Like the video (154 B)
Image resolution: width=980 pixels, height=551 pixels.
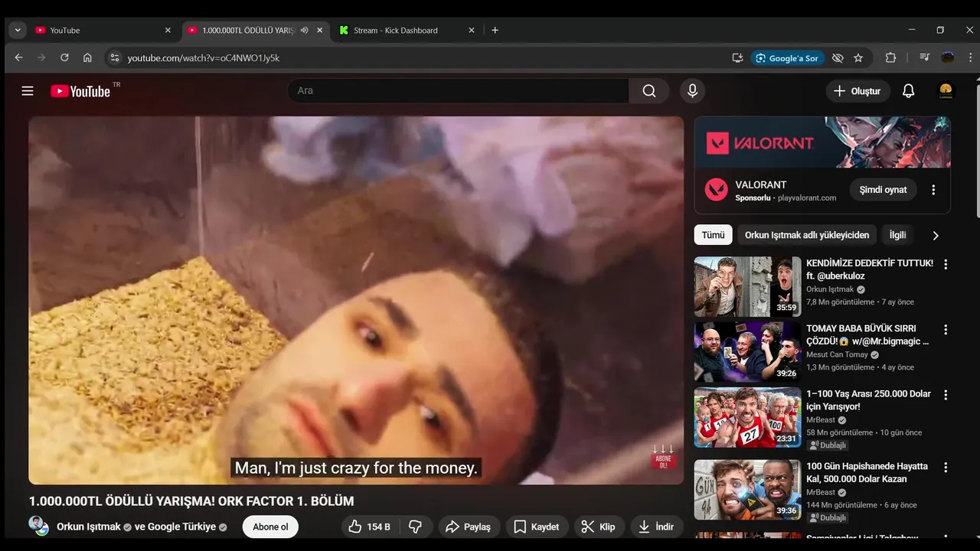pyautogui.click(x=369, y=527)
